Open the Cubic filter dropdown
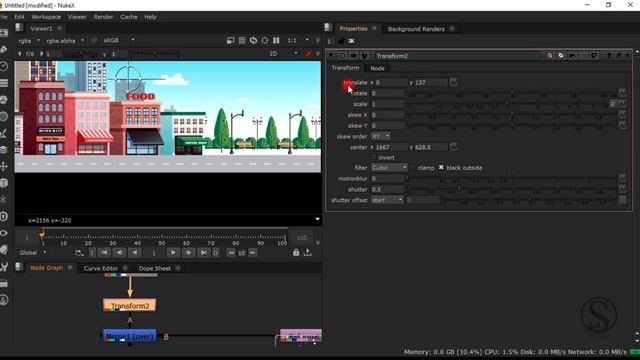 click(x=389, y=168)
